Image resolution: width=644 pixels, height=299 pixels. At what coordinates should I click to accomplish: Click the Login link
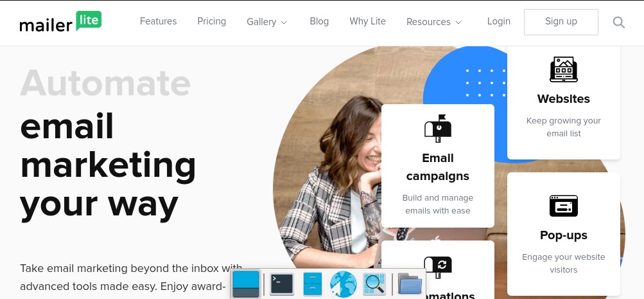[499, 21]
